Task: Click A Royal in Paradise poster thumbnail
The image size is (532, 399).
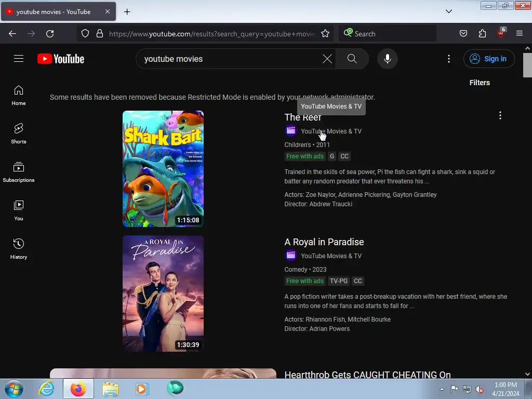Action: point(163,294)
